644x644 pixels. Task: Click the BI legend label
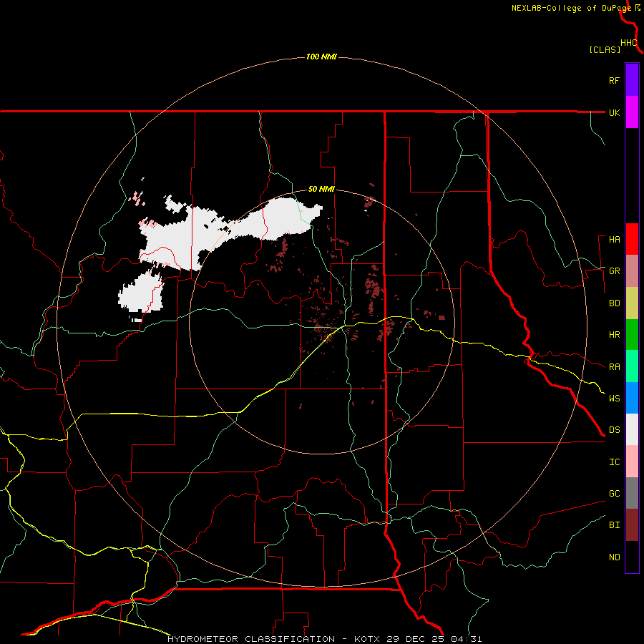(x=614, y=525)
